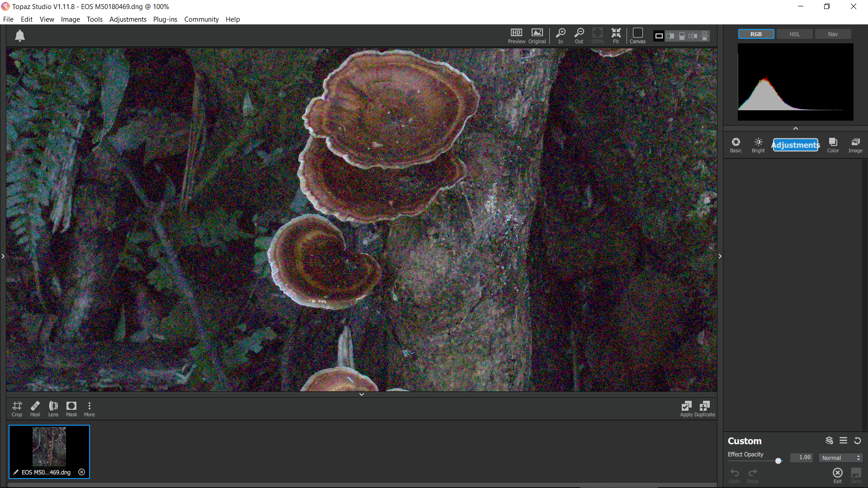This screenshot has height=488, width=868.
Task: Switch to the HSL histogram tab
Action: 794,34
